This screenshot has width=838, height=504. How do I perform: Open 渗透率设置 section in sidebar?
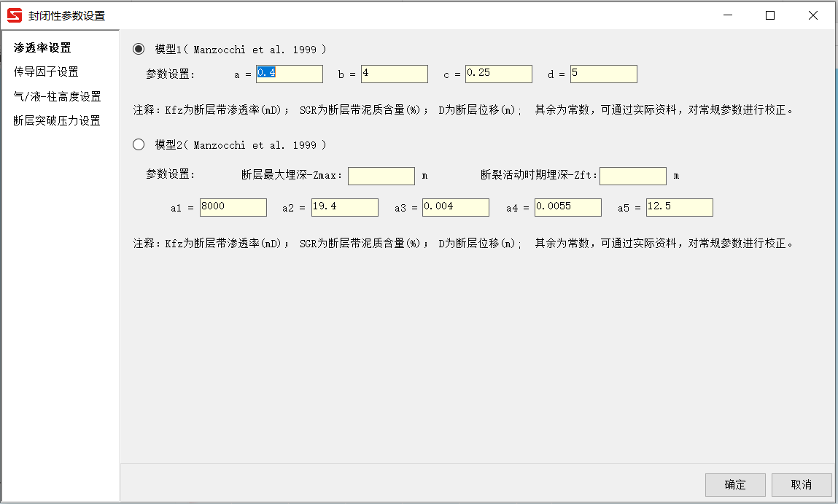pyautogui.click(x=42, y=48)
